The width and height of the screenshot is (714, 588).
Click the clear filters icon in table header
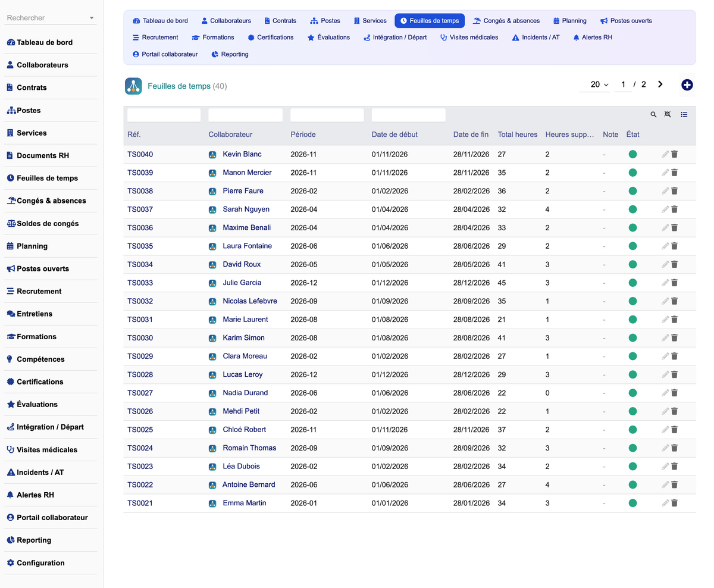(x=668, y=114)
